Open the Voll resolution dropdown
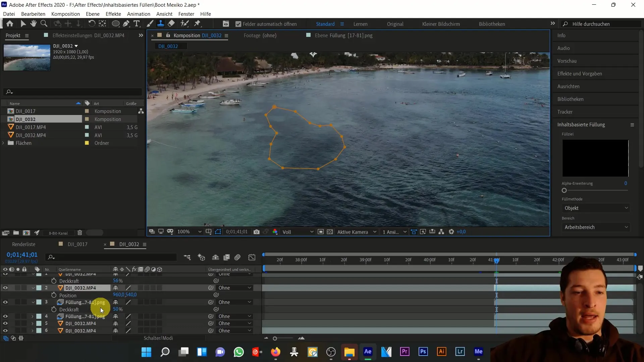 [298, 232]
